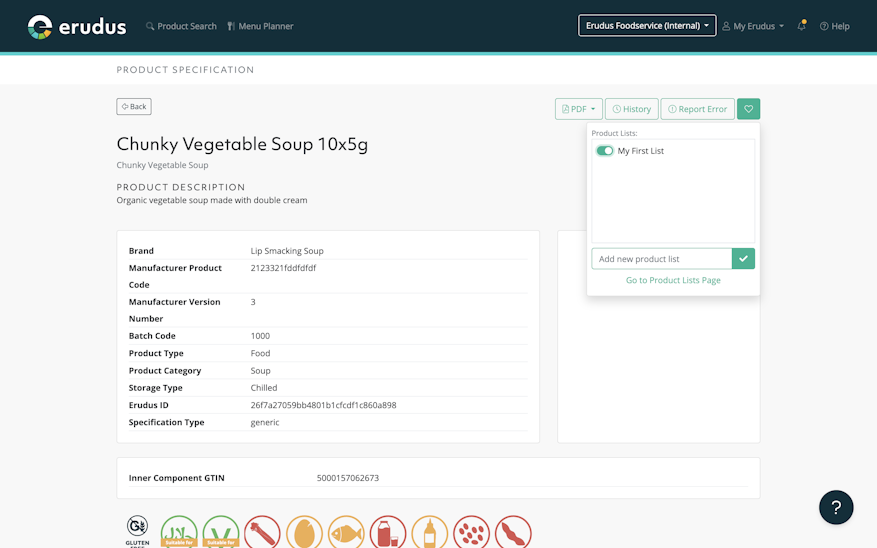Click the Gluten Free icon
This screenshot has width=877, height=548.
click(x=137, y=531)
